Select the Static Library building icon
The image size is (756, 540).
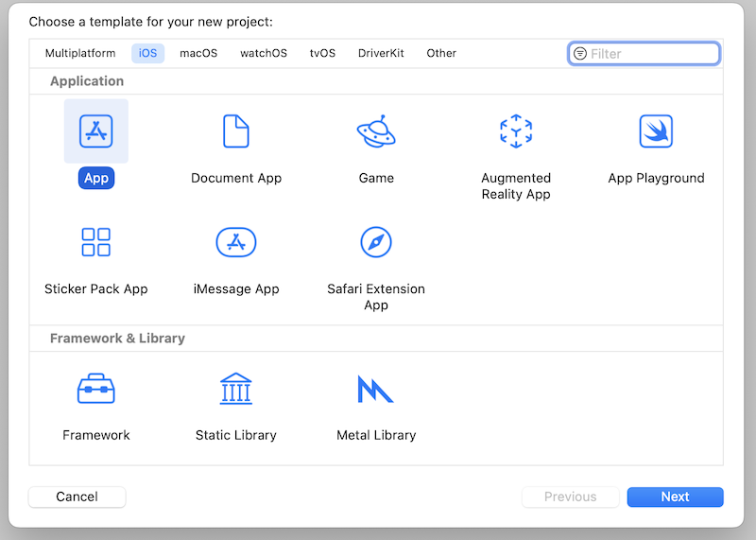tap(236, 389)
